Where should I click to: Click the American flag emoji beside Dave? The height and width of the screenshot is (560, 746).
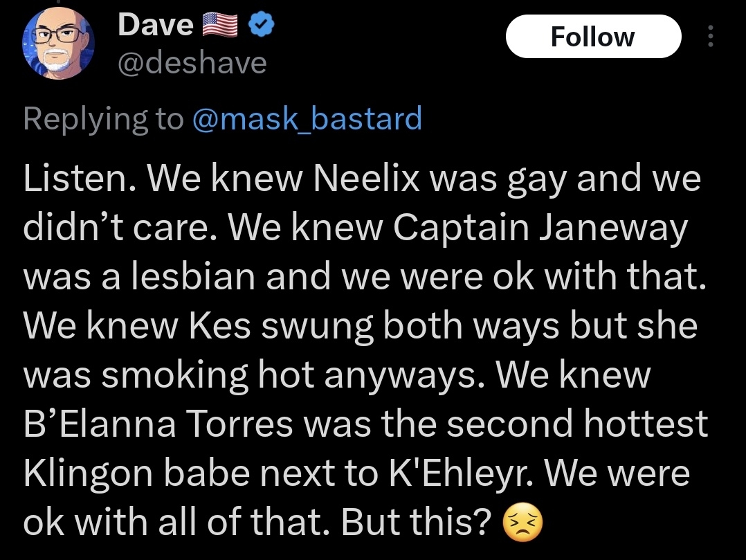219,26
